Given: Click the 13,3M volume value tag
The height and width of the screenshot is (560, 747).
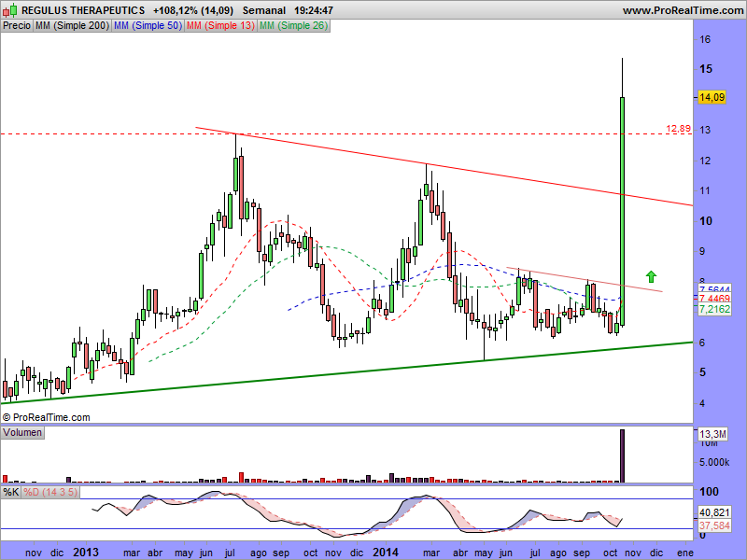Looking at the screenshot, I should (x=712, y=434).
